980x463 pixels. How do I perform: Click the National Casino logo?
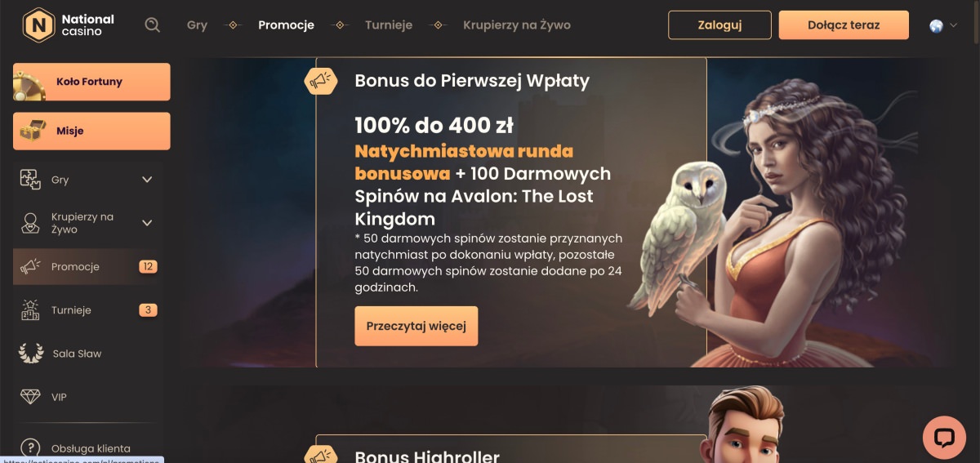69,25
